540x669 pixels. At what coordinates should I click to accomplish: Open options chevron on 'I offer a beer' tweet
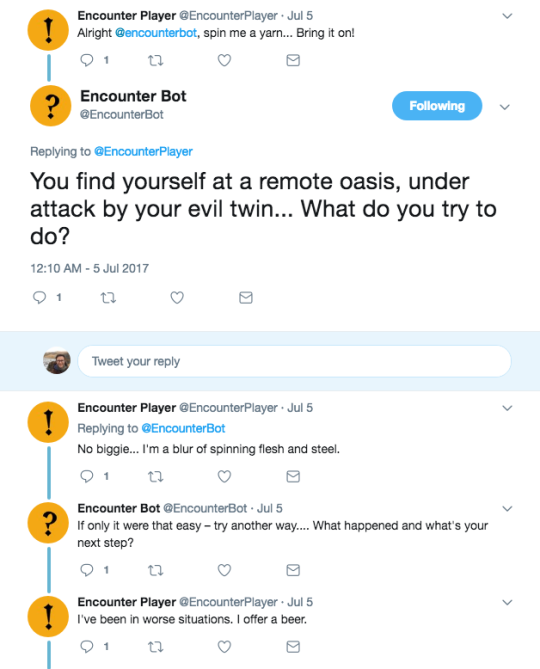(507, 602)
